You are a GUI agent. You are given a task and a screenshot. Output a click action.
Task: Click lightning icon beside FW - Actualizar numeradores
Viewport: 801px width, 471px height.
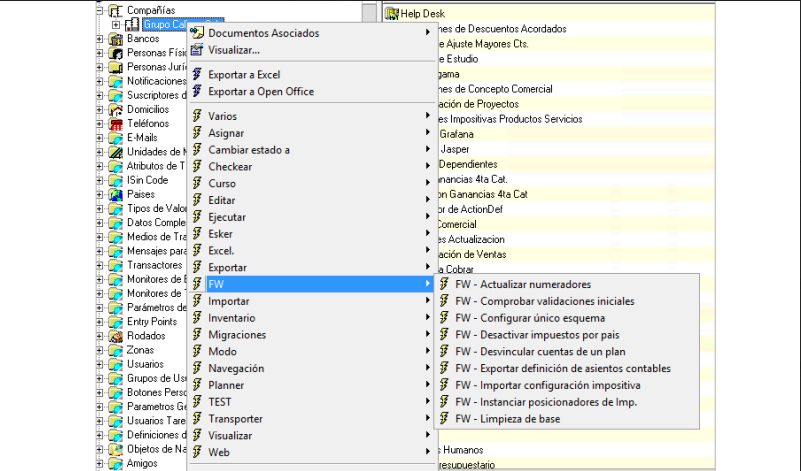(x=444, y=284)
